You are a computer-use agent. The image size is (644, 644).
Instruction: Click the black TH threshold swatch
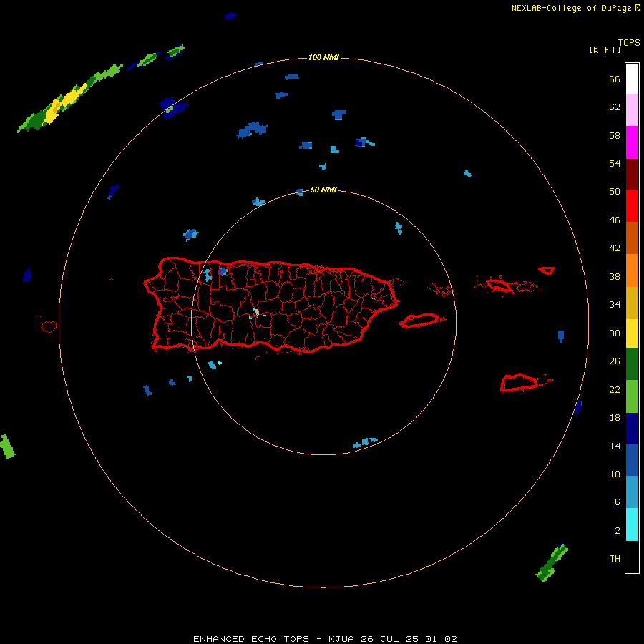pos(632,557)
